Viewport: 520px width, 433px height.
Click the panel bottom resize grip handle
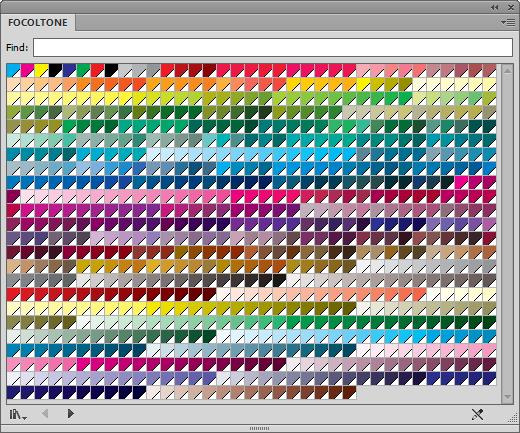click(x=259, y=428)
